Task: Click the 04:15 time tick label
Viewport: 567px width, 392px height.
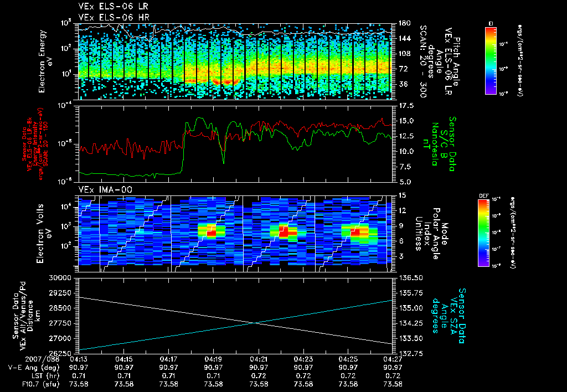Action: point(123,359)
